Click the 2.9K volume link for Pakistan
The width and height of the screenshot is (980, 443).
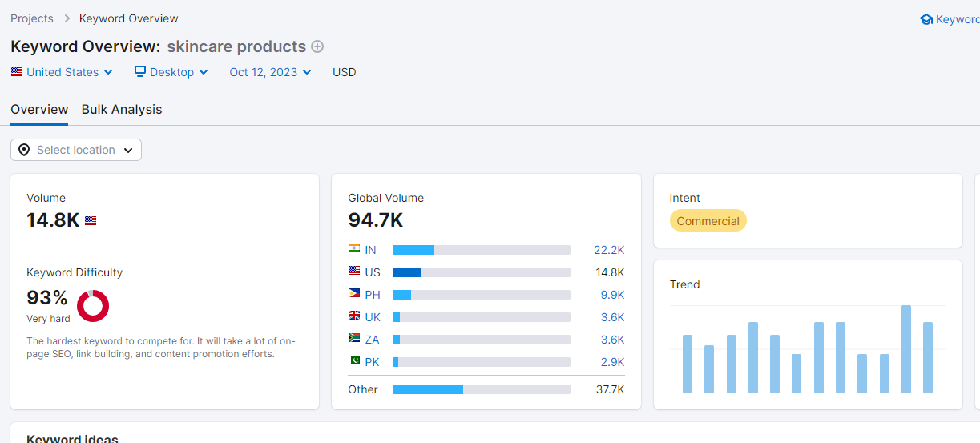tap(612, 362)
